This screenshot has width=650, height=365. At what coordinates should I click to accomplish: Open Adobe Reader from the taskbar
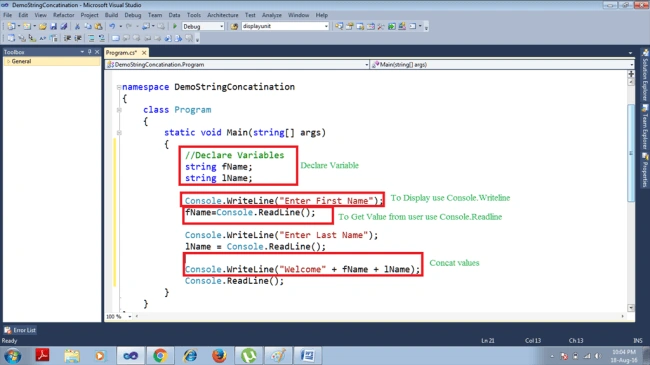click(42, 355)
